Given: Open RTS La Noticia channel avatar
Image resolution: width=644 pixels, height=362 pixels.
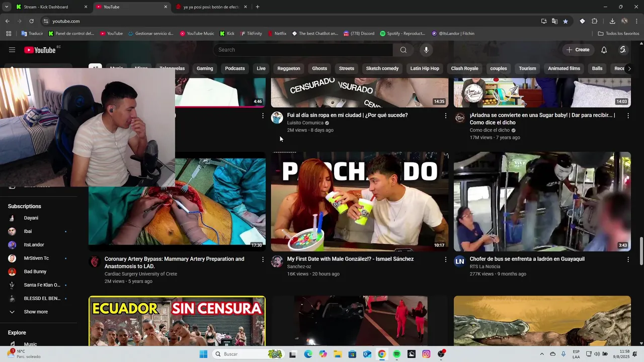Looking at the screenshot, I should pos(459,261).
